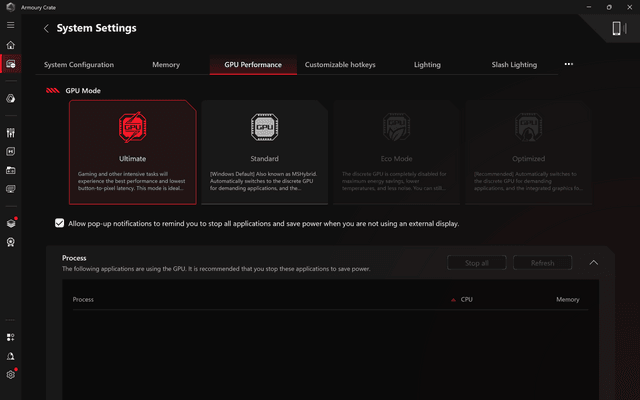Screen dimensions: 640x400
Task: Go to Home in the sidebar
Action: pos(11,45)
